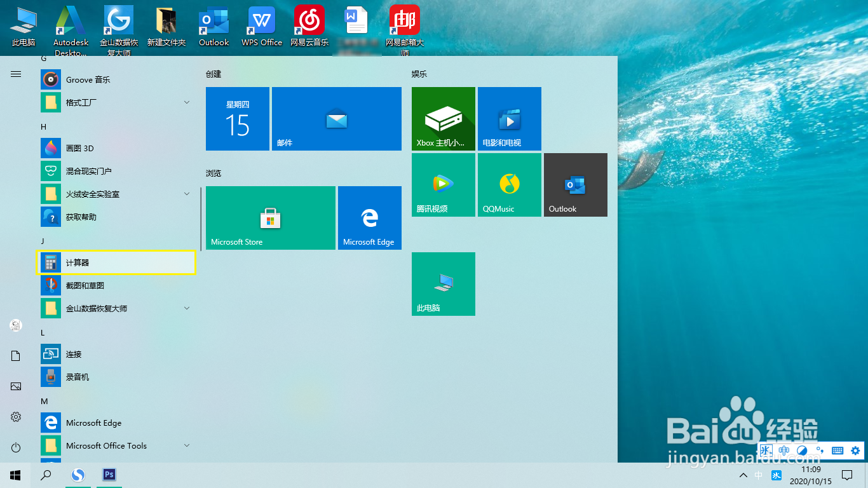Select the 娱乐 tile group header
The image size is (868, 488).
(419, 74)
